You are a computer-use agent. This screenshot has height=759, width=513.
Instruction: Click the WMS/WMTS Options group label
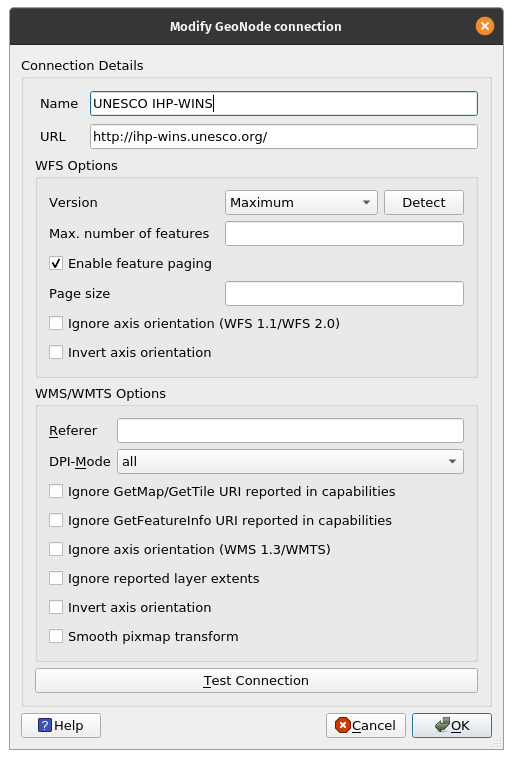[x=101, y=394]
